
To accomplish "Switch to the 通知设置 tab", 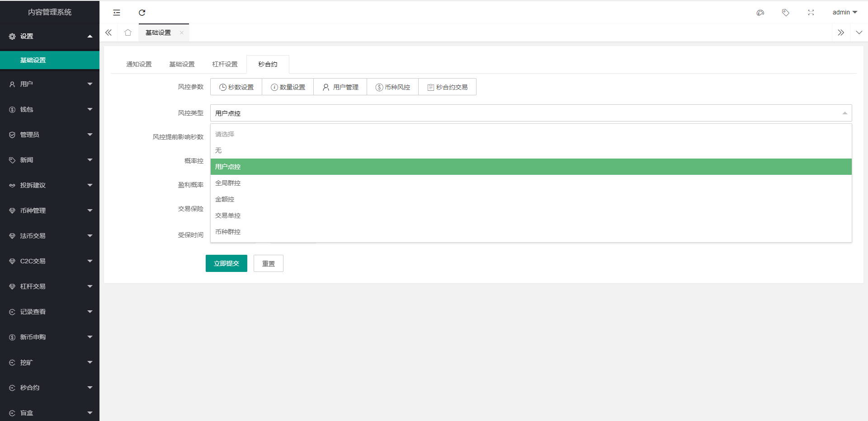I will pos(139,64).
